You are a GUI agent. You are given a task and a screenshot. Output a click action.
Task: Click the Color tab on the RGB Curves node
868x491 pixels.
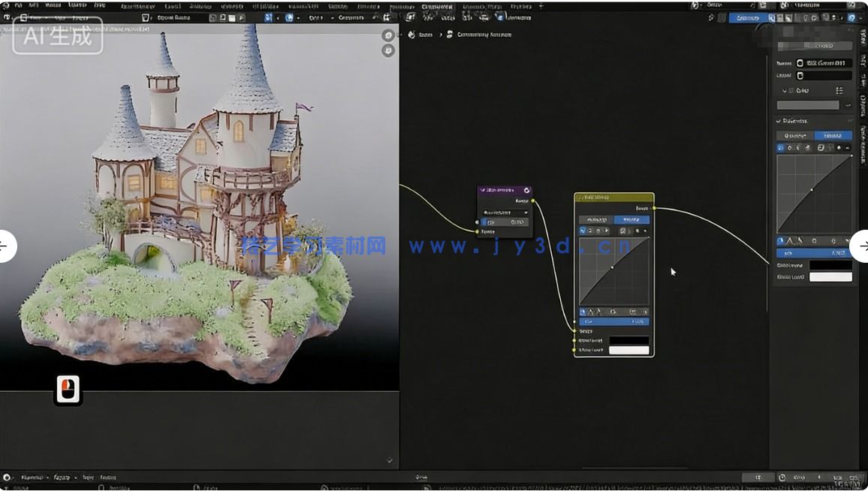[634, 218]
